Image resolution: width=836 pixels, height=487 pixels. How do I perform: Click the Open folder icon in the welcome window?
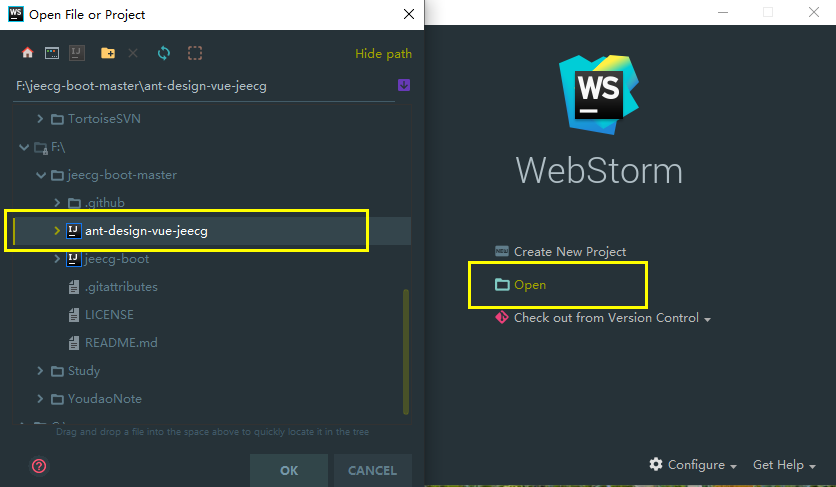pos(502,285)
